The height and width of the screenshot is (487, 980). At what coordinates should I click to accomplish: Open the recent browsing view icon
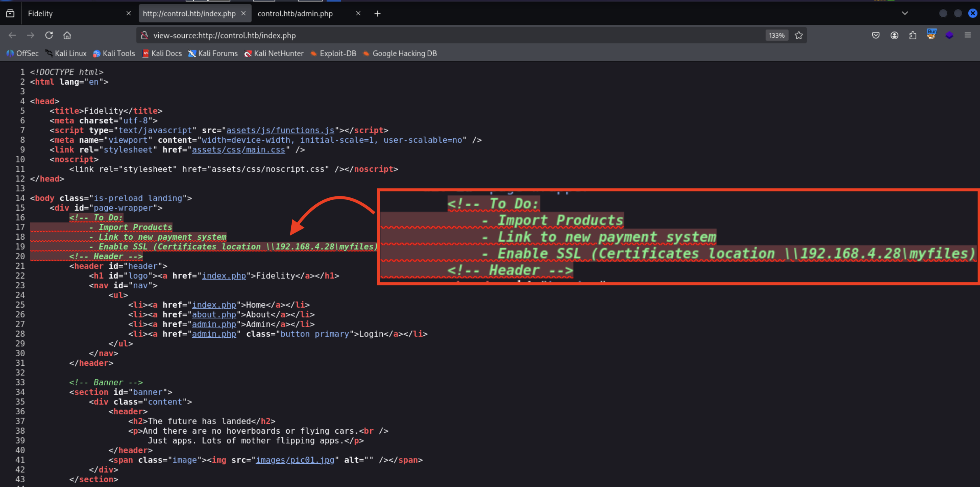[10, 13]
